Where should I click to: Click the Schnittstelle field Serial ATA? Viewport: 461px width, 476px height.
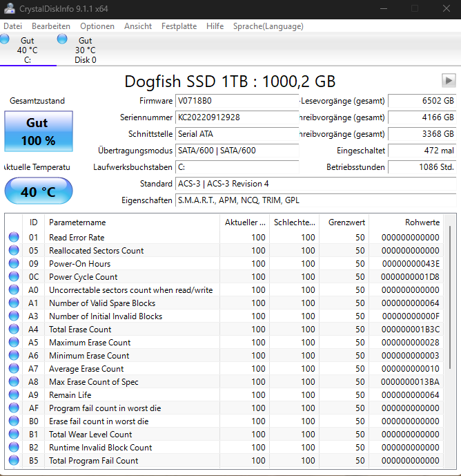(237, 134)
